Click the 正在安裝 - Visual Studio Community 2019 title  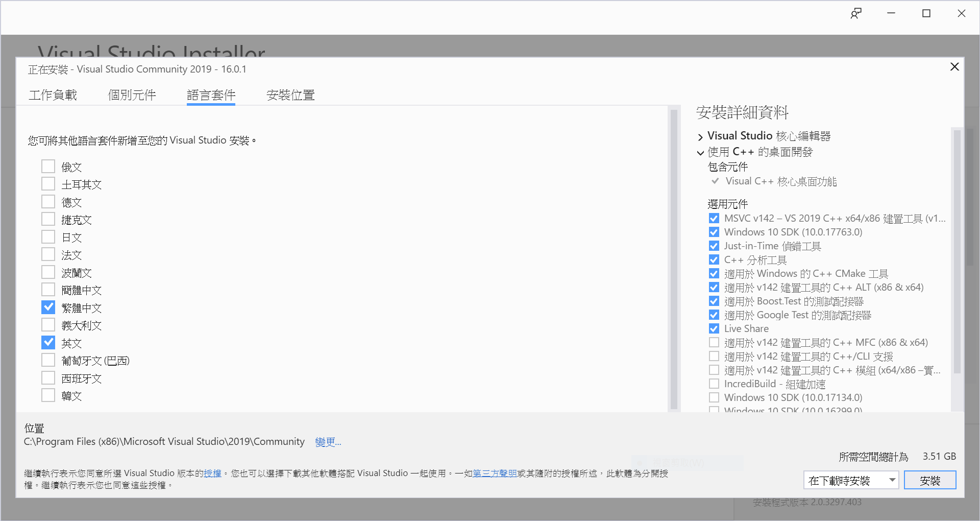pos(137,69)
